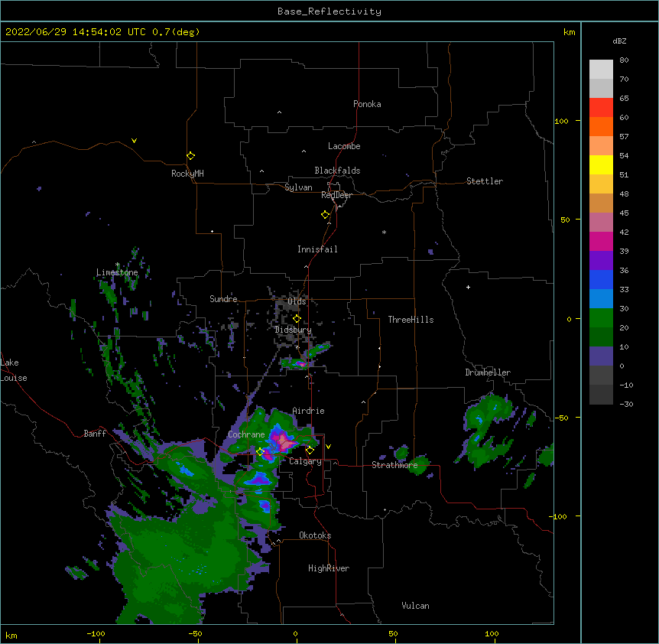The height and width of the screenshot is (644, 659).
Task: Click the RockyMH label
Action: point(187,173)
